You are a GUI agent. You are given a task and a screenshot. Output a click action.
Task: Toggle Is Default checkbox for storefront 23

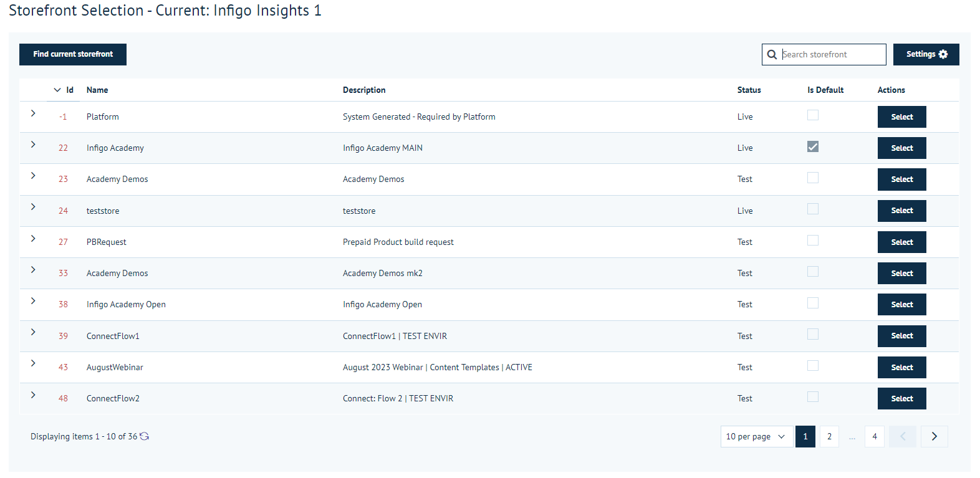[x=813, y=178]
